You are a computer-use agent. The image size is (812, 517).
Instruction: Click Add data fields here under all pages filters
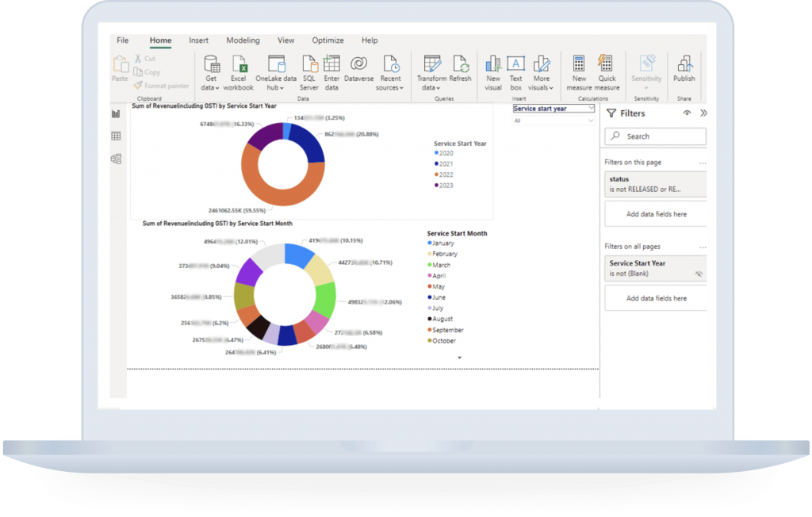click(656, 298)
